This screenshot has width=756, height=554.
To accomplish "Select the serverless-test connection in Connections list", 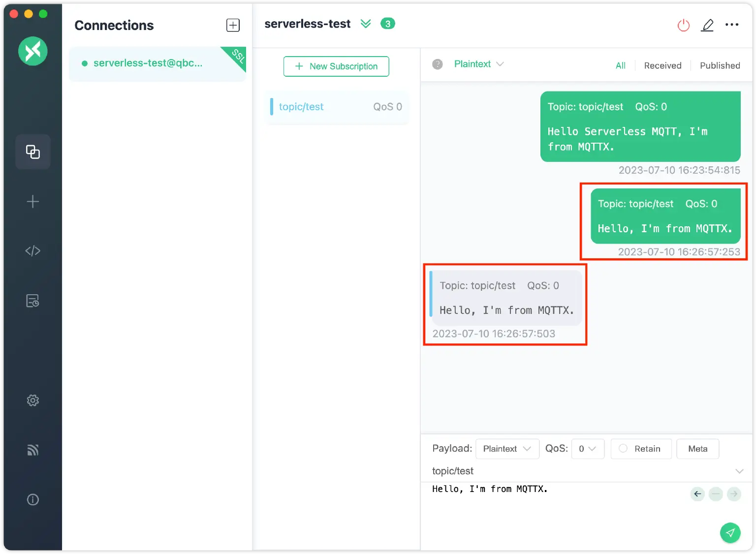I will pyautogui.click(x=148, y=63).
